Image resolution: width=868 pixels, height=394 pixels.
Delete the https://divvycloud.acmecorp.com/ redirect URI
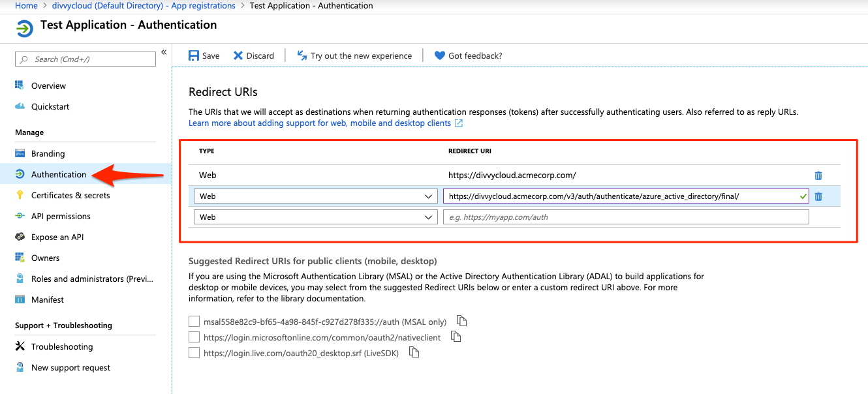[x=818, y=175]
